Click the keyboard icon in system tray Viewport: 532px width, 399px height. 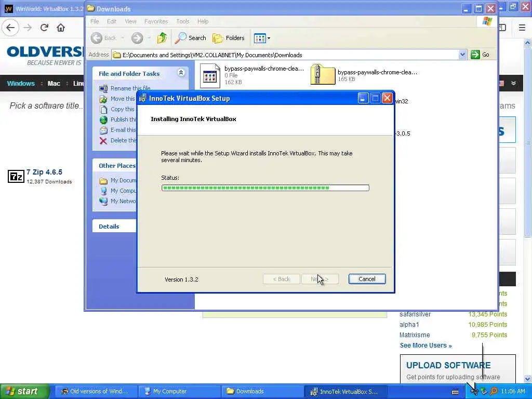click(455, 392)
